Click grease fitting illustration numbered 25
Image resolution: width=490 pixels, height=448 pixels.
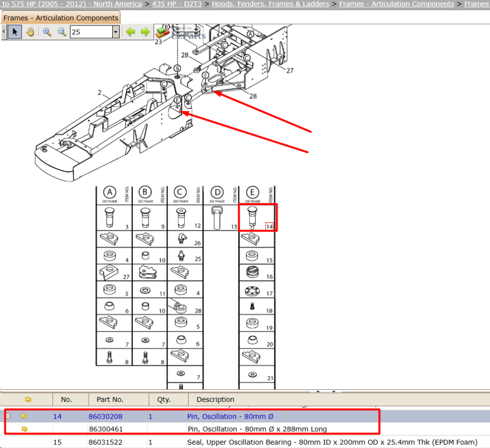coord(182,256)
